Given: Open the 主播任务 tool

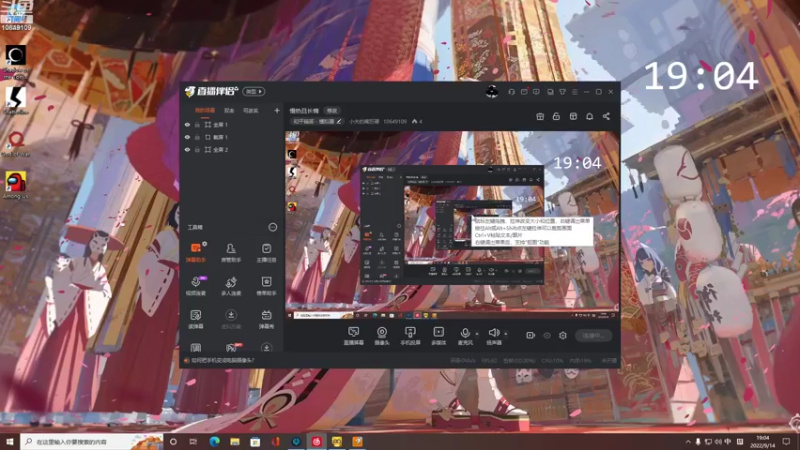Looking at the screenshot, I should point(266,253).
